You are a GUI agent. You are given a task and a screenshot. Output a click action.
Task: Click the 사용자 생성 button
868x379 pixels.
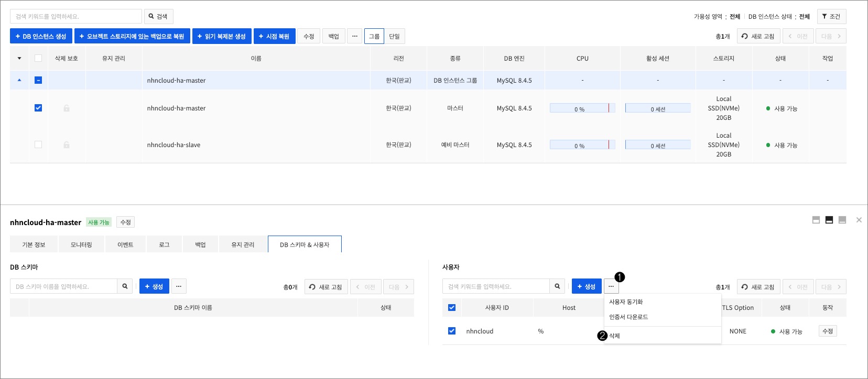587,286
